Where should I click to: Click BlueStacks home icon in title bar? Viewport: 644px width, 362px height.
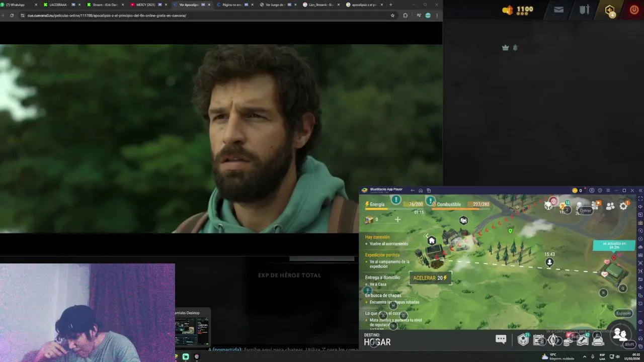(x=421, y=191)
